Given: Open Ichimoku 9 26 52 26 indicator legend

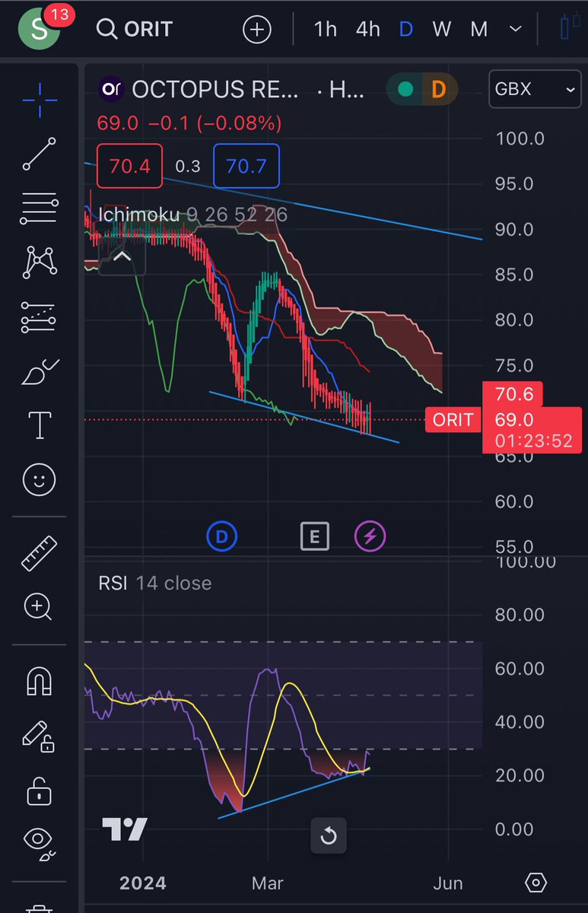Looking at the screenshot, I should (x=193, y=215).
